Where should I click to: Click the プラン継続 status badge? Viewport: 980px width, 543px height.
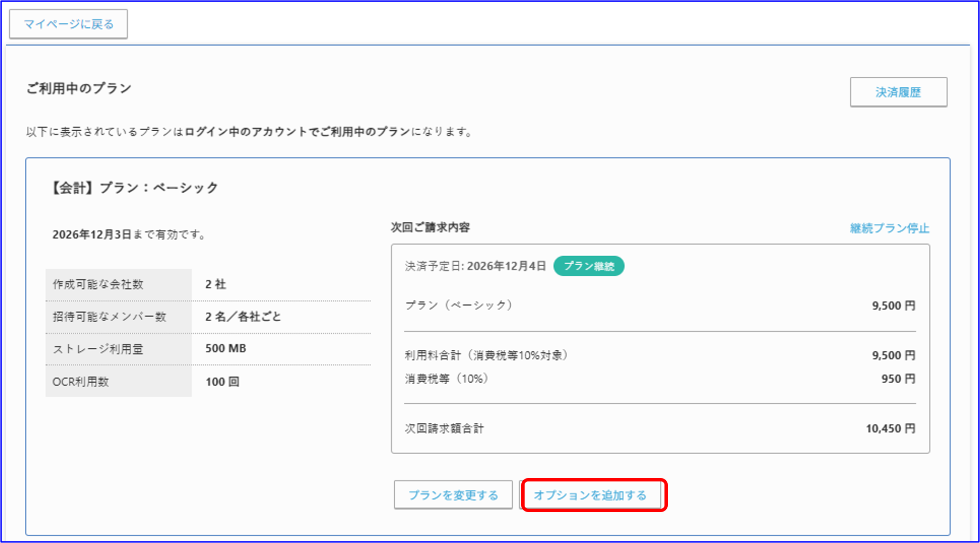(590, 266)
